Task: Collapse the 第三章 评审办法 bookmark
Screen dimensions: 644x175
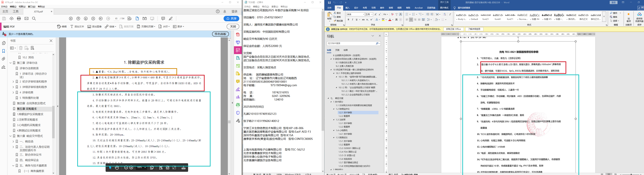Action: 11,63
